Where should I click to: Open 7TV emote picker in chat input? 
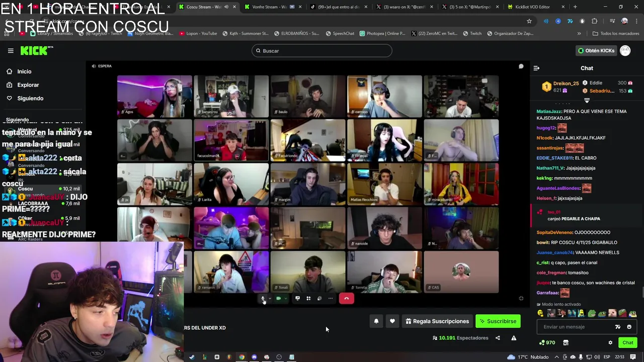pos(618,327)
